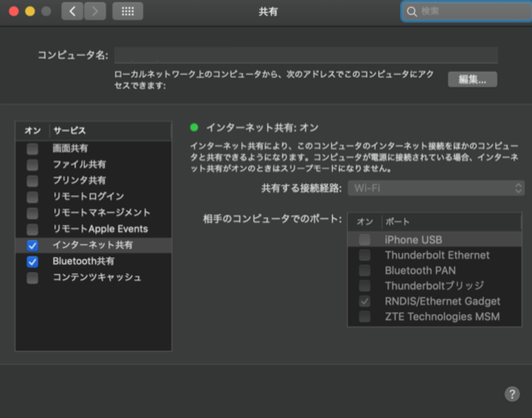532x418 pixels.
Task: Enable プリンタ共有 (Printer Sharing)
Action: 32,180
